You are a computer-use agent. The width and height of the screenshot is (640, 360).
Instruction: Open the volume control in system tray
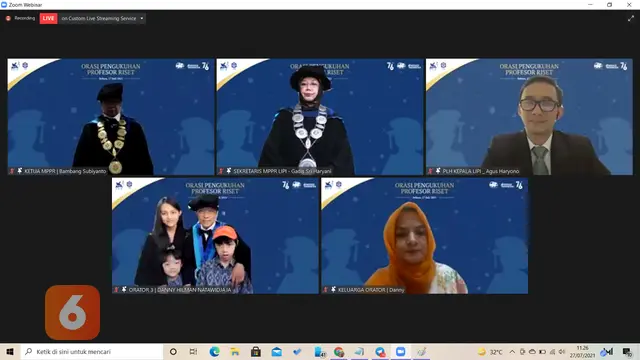click(x=562, y=351)
